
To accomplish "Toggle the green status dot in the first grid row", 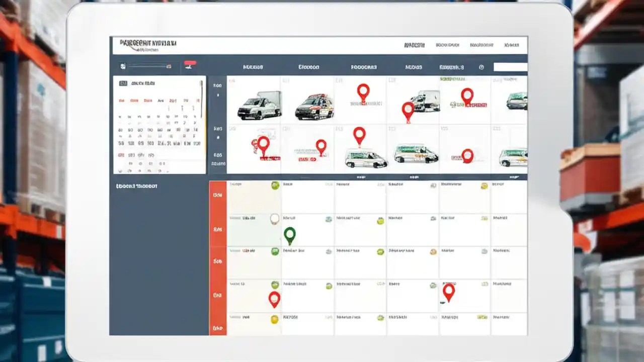I will (275, 185).
